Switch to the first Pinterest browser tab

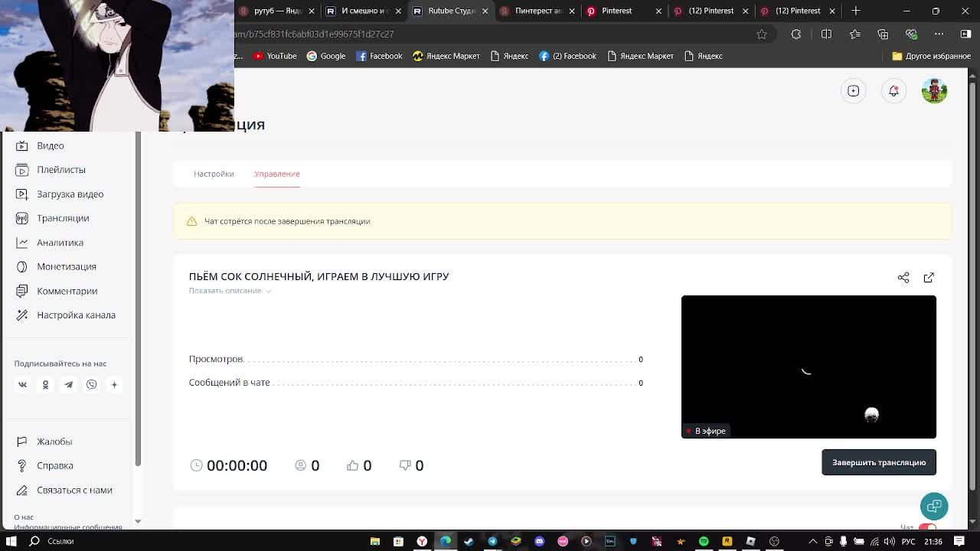625,11
